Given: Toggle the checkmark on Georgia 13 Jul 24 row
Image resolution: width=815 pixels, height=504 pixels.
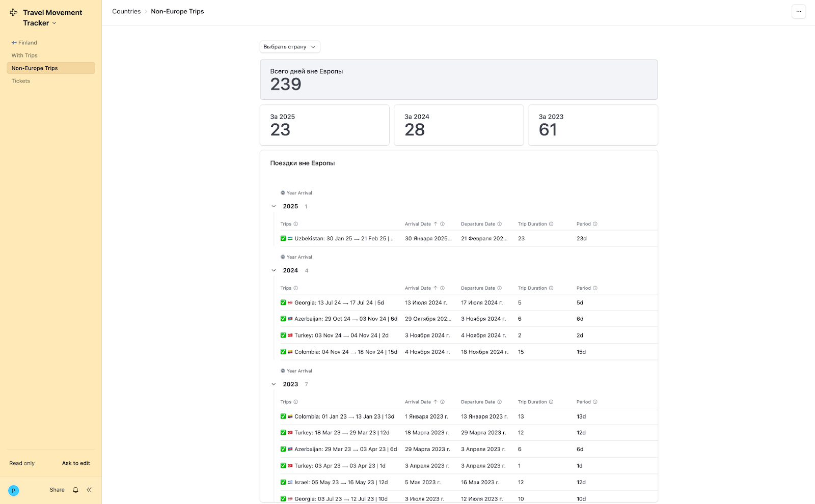Looking at the screenshot, I should tap(283, 302).
